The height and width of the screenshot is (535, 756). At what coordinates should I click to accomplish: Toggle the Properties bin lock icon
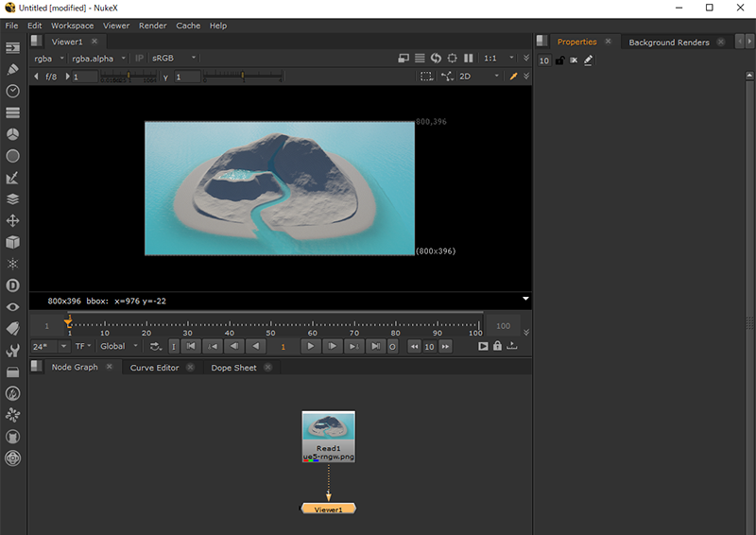[x=559, y=60]
